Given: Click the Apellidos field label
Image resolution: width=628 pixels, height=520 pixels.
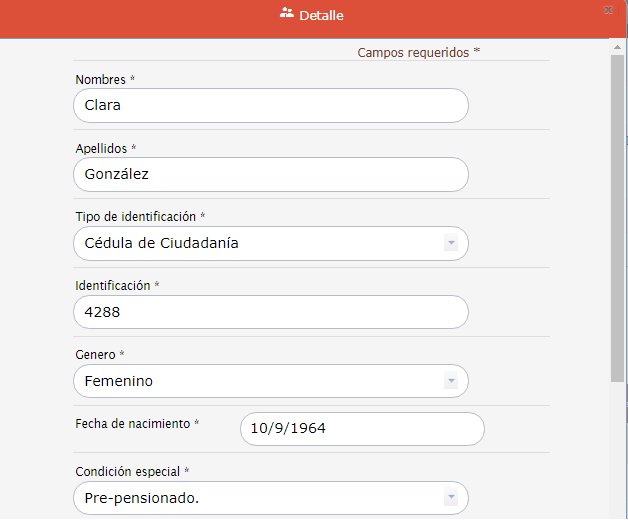Looking at the screenshot, I should coord(101,149).
